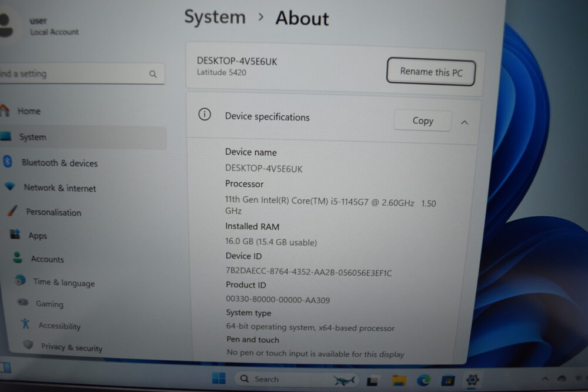
Task: Open Accounts settings
Action: point(47,259)
